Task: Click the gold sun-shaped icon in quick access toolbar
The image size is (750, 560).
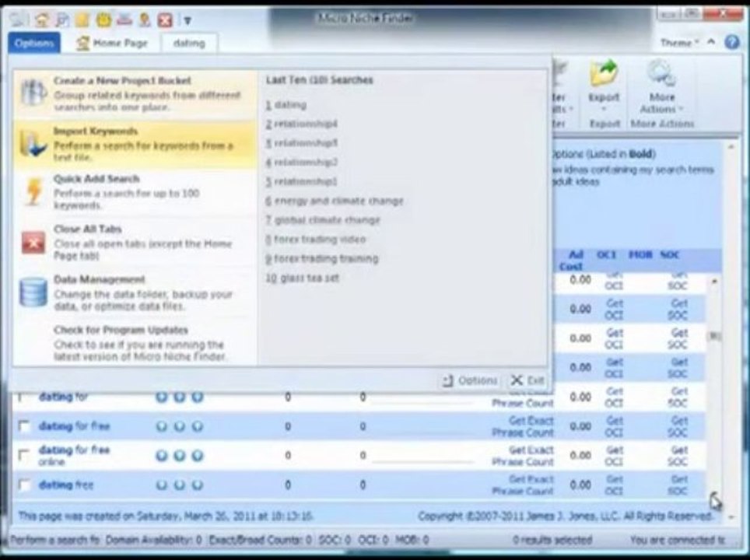Action: (x=103, y=19)
